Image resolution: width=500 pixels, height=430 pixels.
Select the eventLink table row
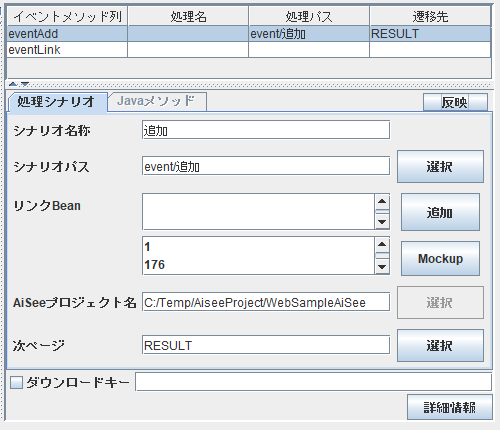click(x=249, y=50)
